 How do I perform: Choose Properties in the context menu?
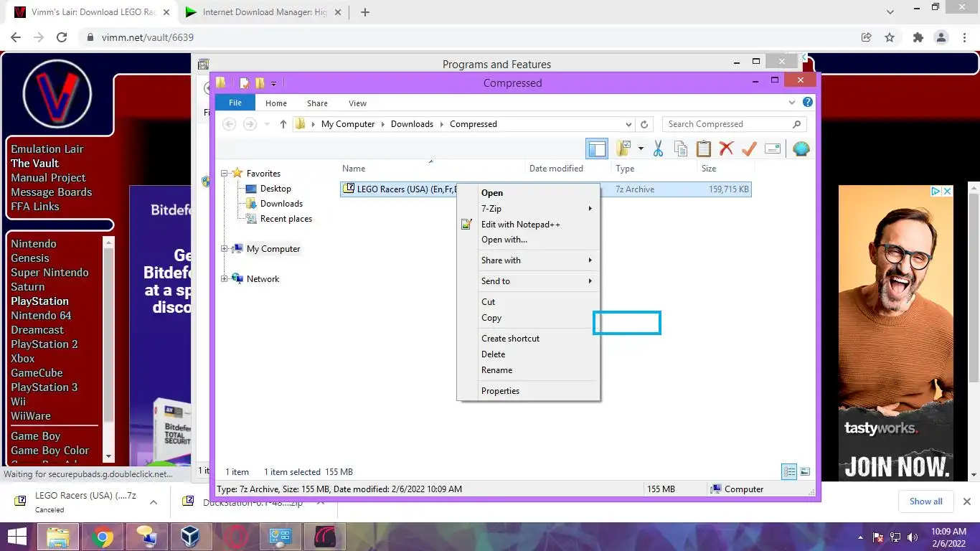(528, 391)
